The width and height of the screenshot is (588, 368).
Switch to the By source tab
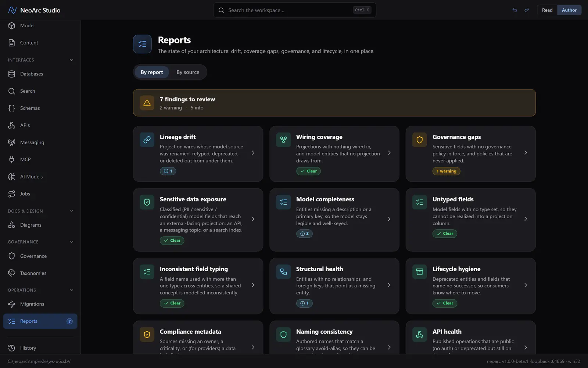(x=188, y=72)
